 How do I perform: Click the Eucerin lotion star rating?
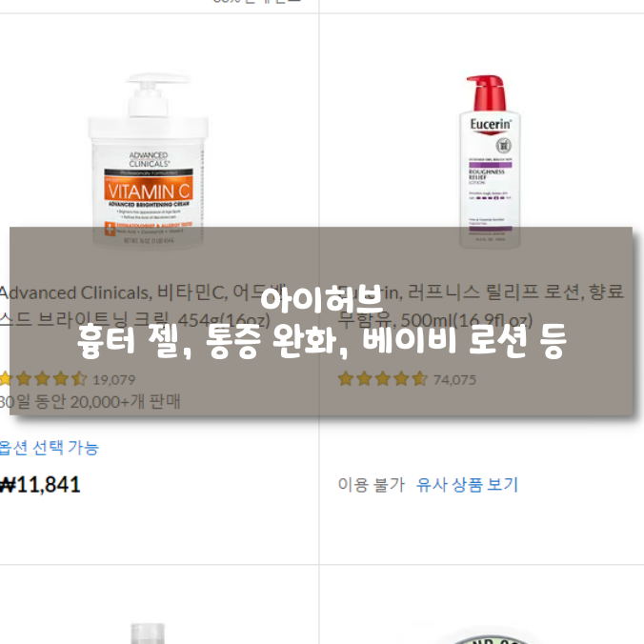383,378
